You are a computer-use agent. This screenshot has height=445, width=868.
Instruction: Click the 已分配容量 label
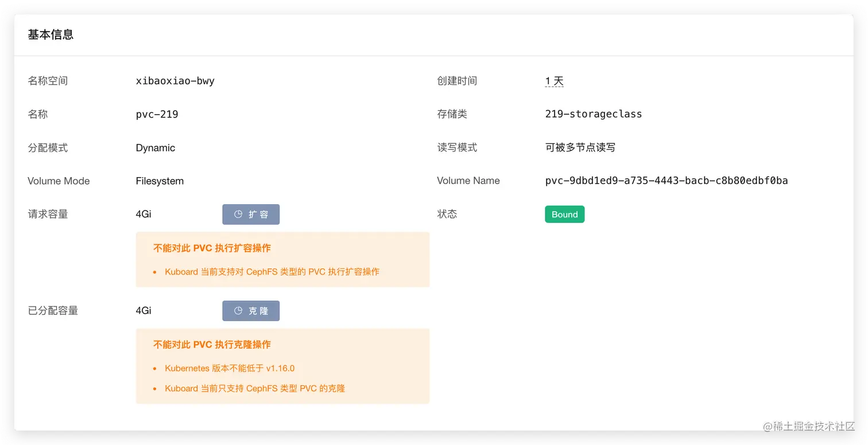coord(53,310)
